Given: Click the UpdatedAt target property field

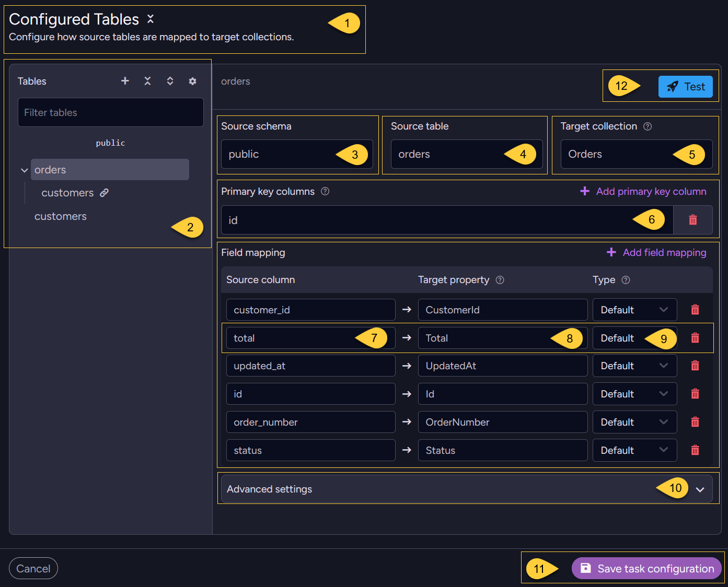Looking at the screenshot, I should tap(503, 366).
